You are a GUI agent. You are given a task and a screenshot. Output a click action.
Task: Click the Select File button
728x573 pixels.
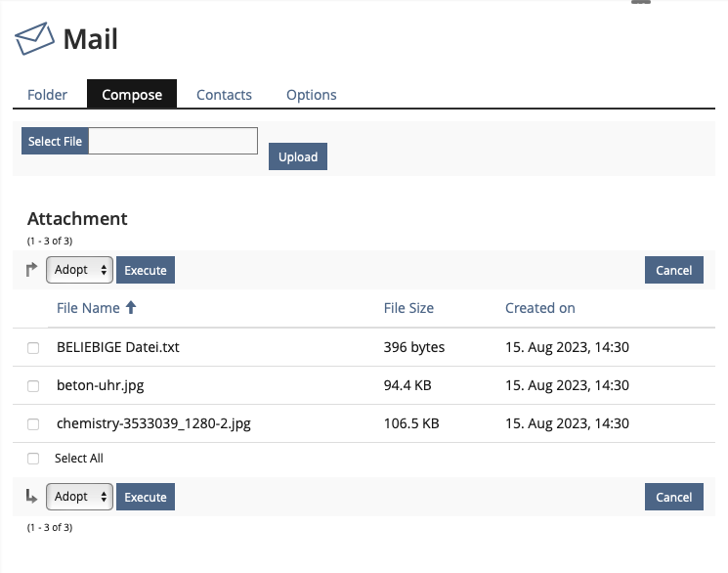pyautogui.click(x=55, y=142)
